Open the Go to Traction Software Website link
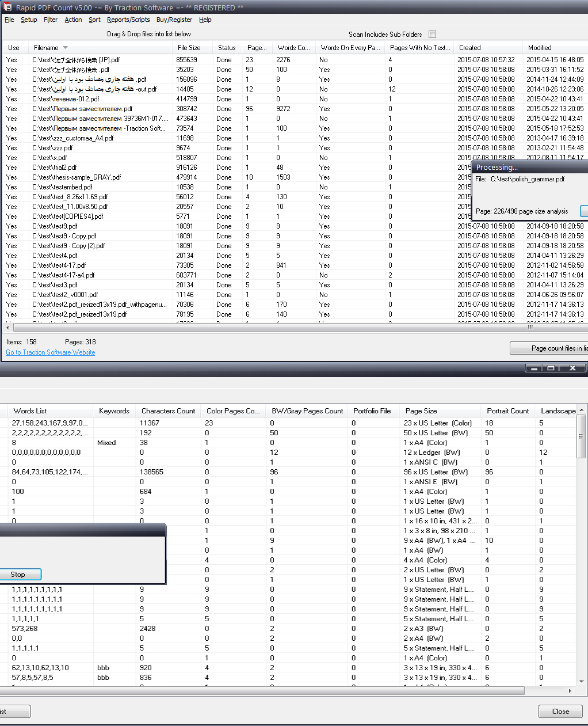Image resolution: width=588 pixels, height=726 pixels. (50, 352)
